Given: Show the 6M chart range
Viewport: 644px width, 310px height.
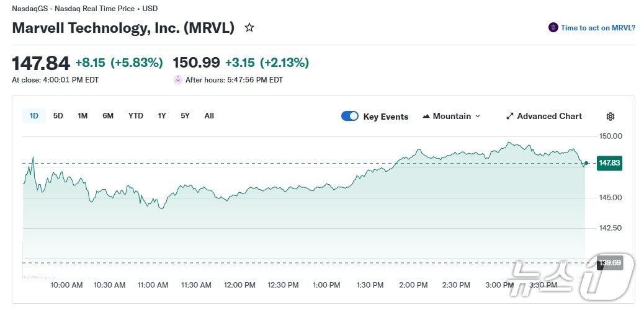Looking at the screenshot, I should pyautogui.click(x=108, y=116).
